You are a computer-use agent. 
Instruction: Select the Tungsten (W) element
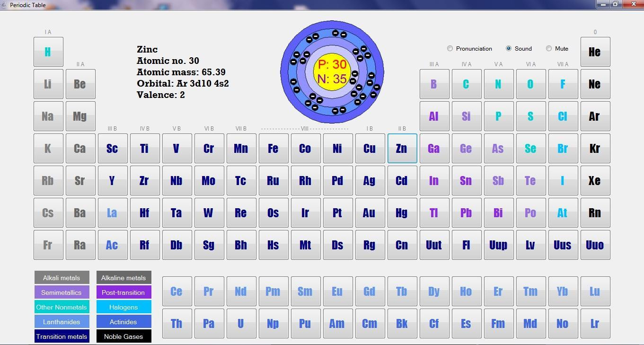click(209, 213)
